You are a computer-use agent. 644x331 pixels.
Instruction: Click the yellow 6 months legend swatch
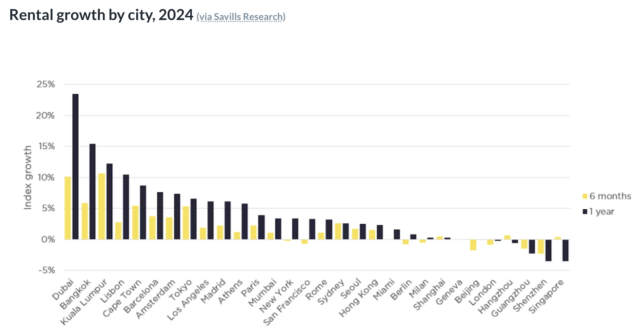585,196
